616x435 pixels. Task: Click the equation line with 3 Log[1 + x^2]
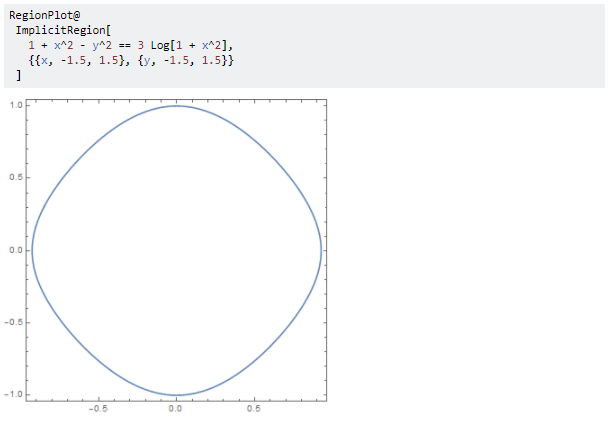pos(130,45)
